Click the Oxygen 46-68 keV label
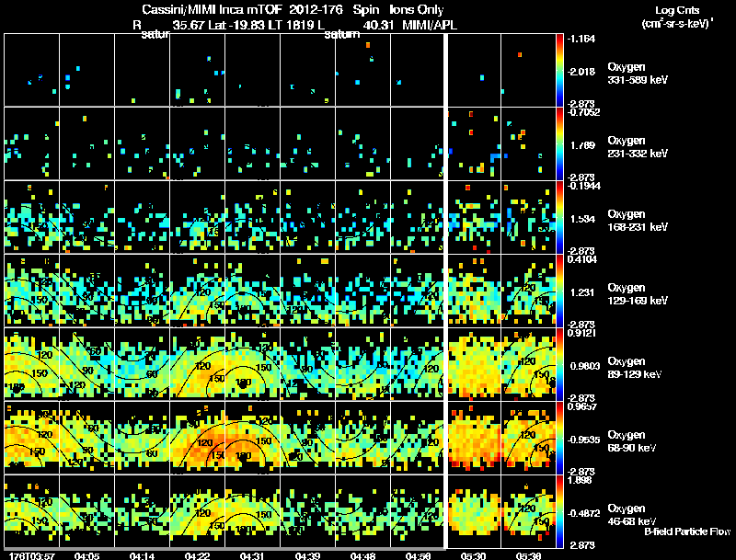The width and height of the screenshot is (736, 560). click(632, 515)
